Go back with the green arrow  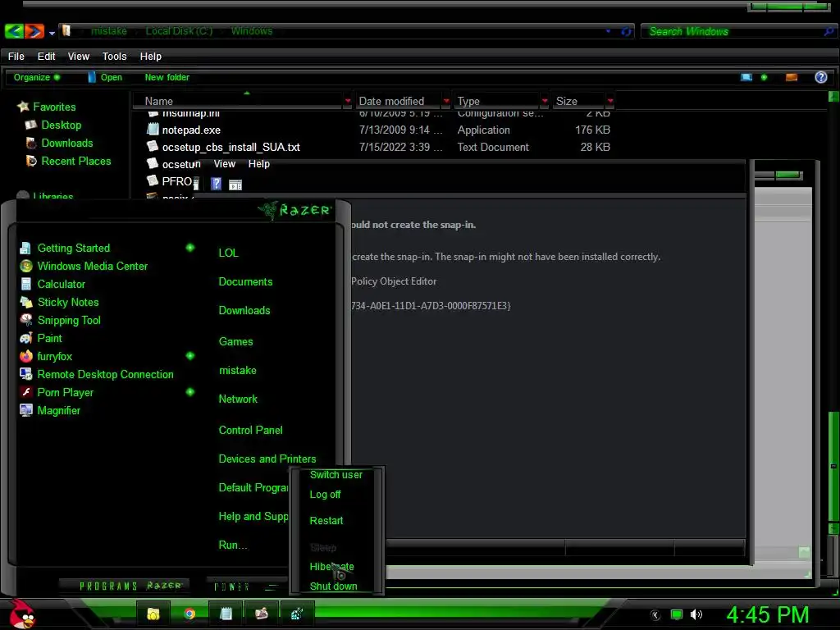tap(14, 31)
